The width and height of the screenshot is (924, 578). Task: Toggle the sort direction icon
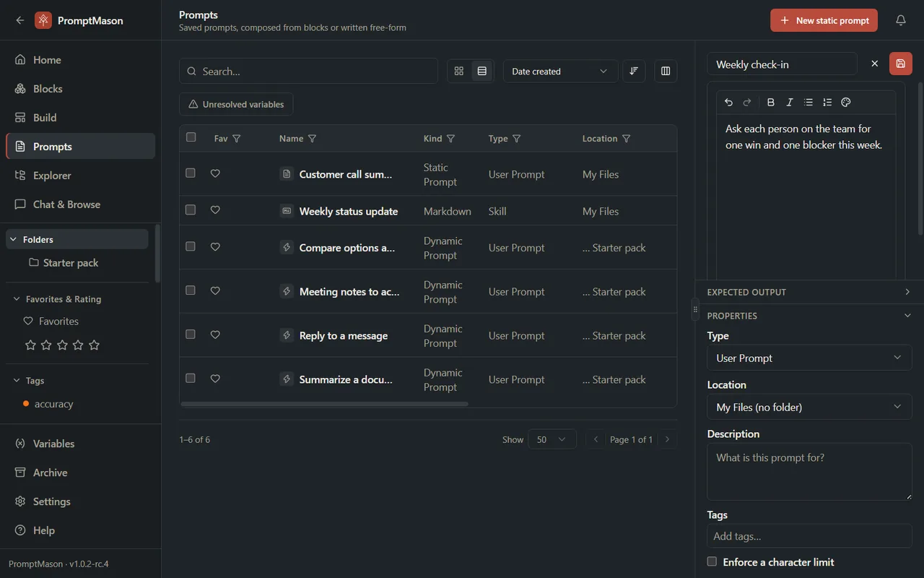tap(634, 71)
